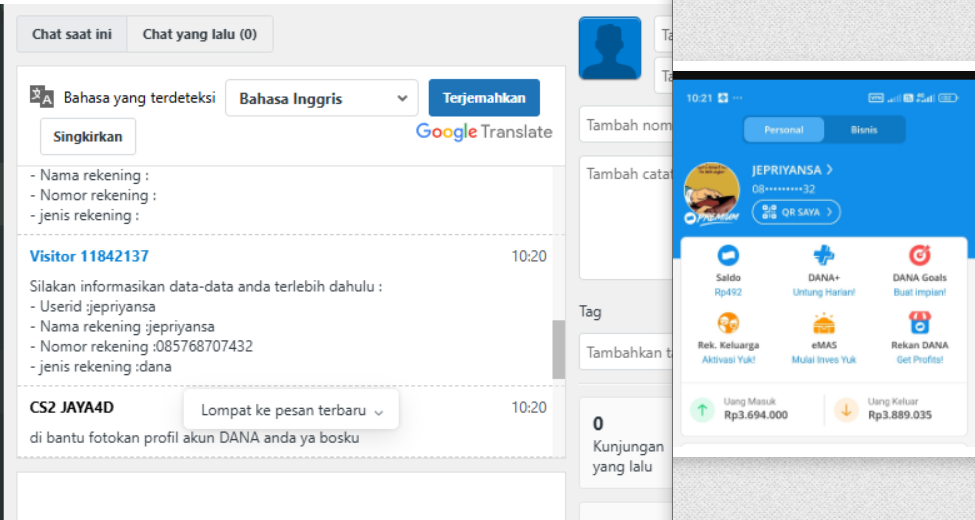This screenshot has width=975, height=520.
Task: Tap the chevron beside JEPRIYANSA
Action: click(829, 170)
